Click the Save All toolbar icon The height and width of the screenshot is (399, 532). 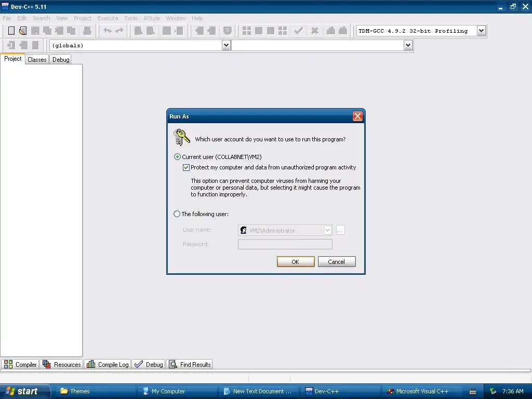pyautogui.click(x=47, y=31)
